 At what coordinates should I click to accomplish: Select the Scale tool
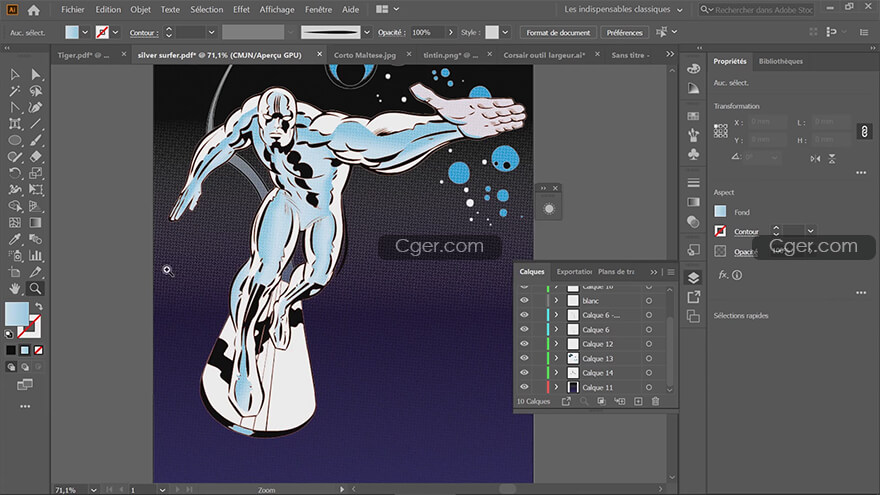35,173
